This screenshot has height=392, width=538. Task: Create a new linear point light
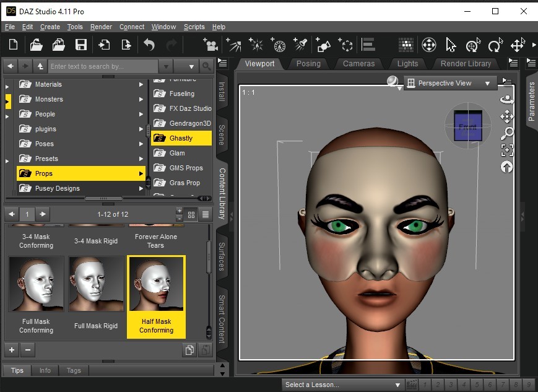278,45
